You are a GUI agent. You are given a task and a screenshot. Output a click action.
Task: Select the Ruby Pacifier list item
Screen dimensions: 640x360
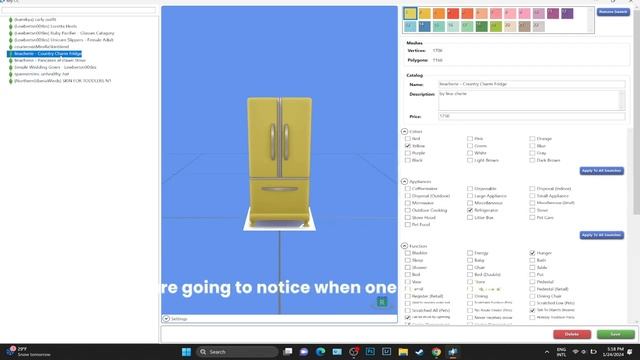64,33
